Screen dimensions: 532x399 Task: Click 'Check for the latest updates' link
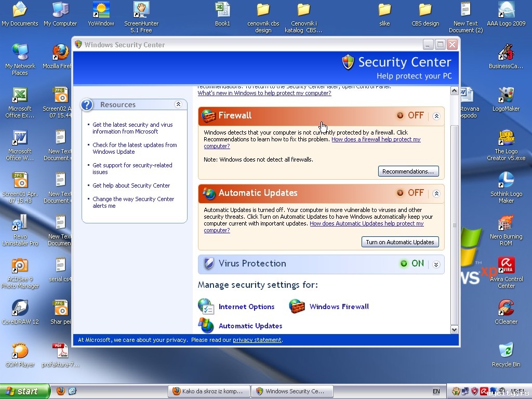pyautogui.click(x=135, y=148)
